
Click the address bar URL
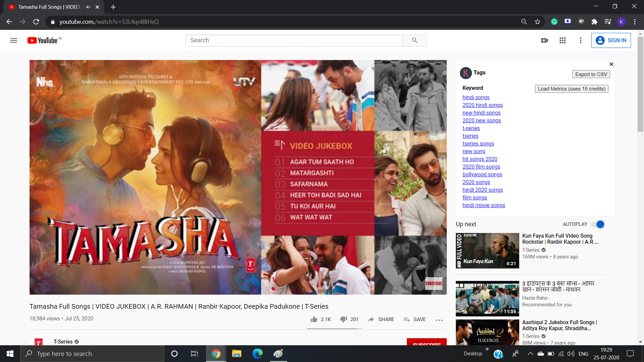(x=109, y=21)
